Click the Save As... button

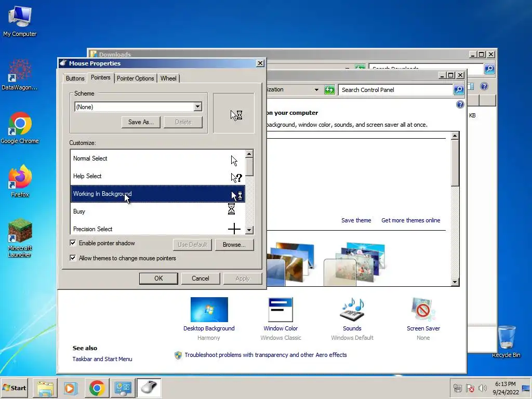click(x=141, y=122)
